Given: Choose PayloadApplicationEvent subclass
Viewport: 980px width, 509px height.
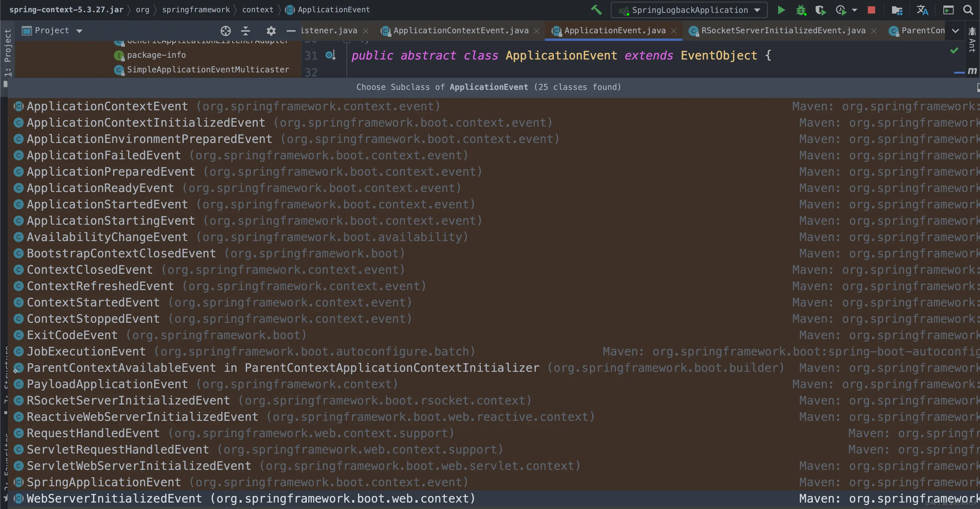Looking at the screenshot, I should point(494,385).
